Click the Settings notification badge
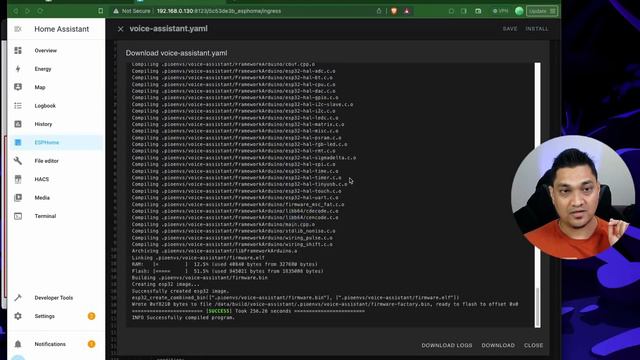640x360 pixels. [x=91, y=316]
